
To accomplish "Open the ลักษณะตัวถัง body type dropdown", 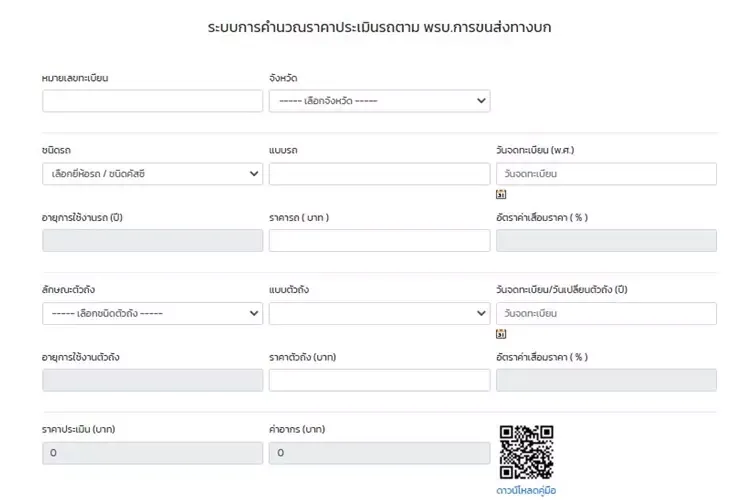I will pos(152,314).
